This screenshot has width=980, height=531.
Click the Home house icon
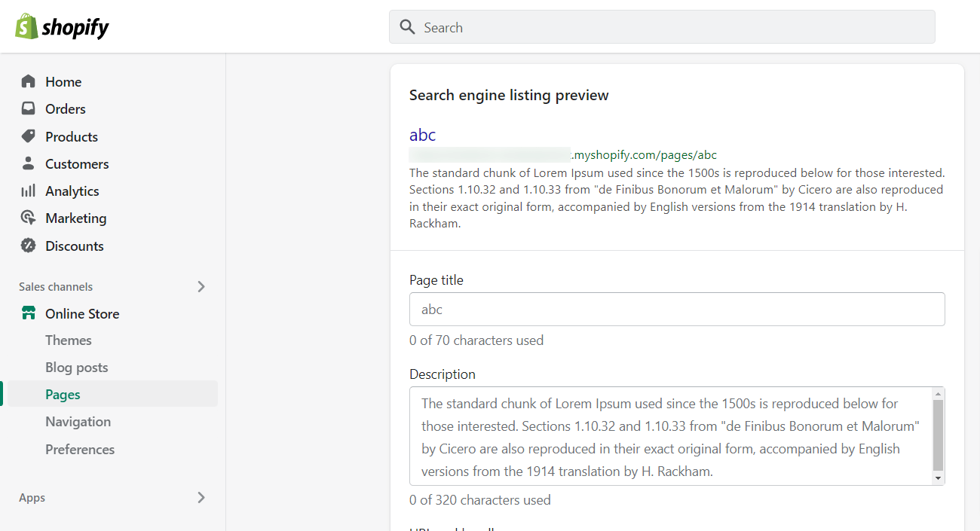pyautogui.click(x=28, y=81)
